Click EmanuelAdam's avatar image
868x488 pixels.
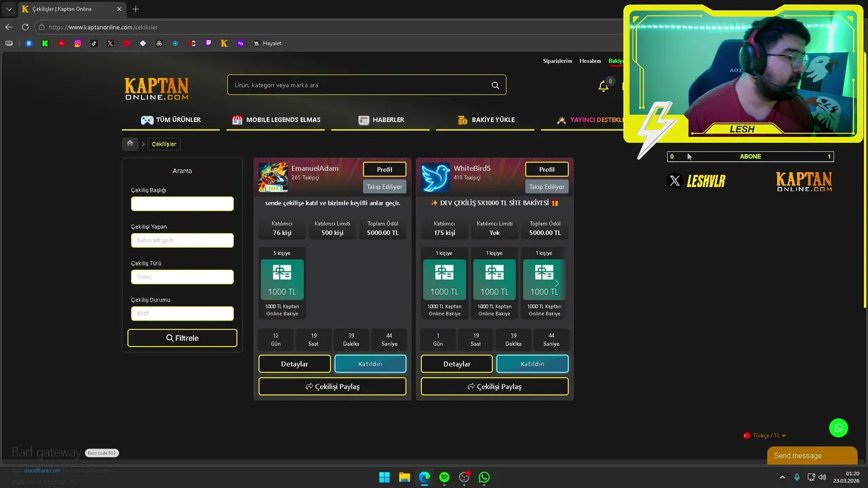tap(273, 177)
